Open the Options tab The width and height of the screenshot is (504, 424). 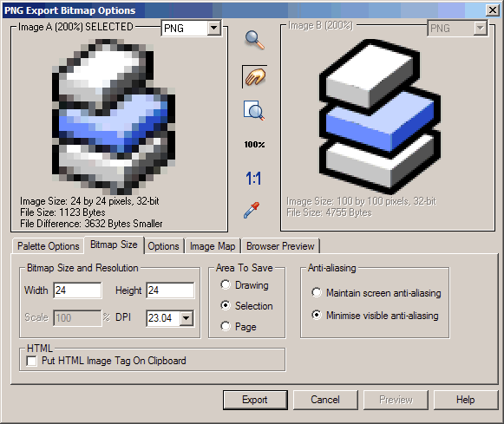click(163, 246)
